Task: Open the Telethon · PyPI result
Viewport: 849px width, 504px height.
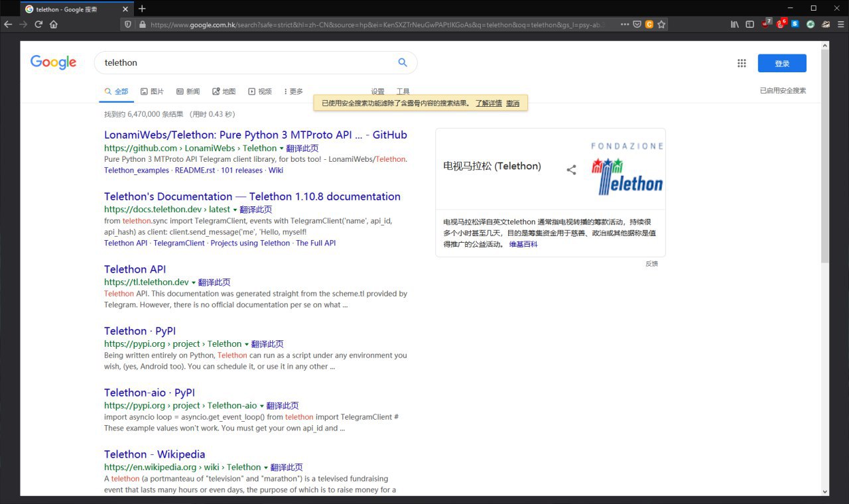Action: coord(139,331)
